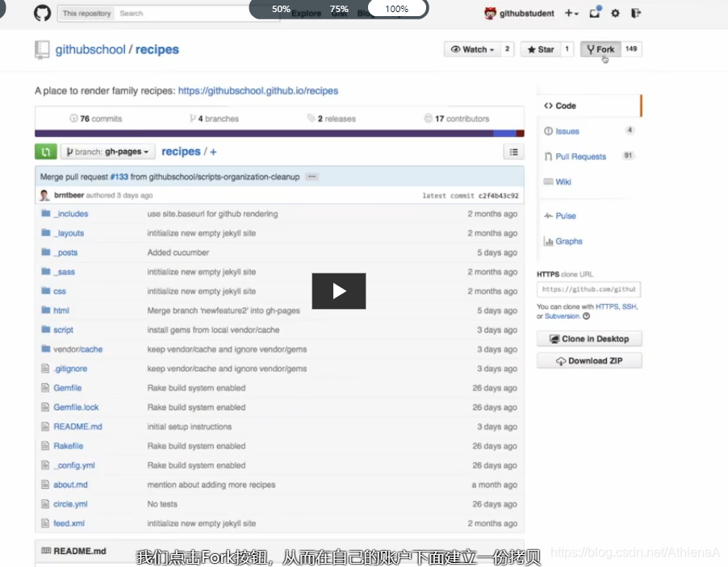Open pull request #133 link

click(x=119, y=177)
